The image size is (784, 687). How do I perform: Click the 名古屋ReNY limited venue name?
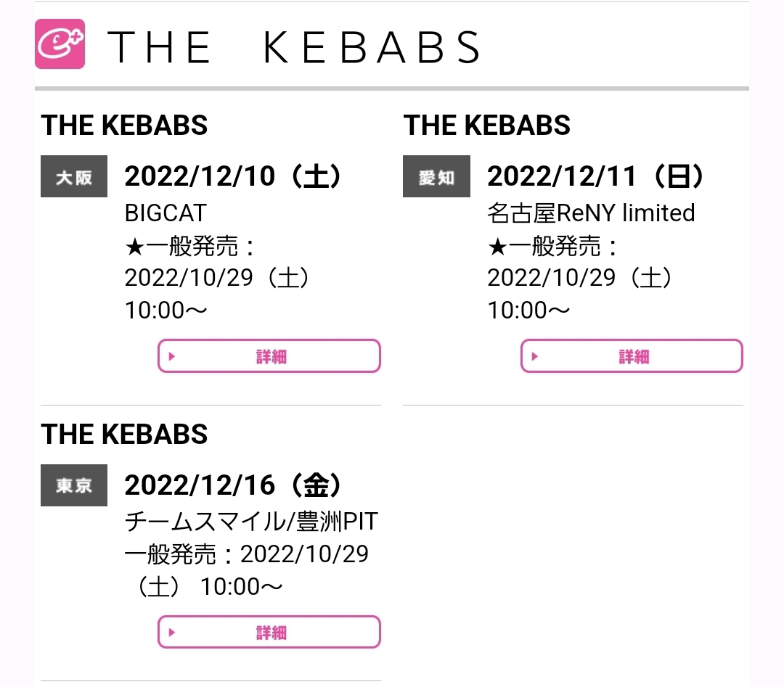point(591,213)
